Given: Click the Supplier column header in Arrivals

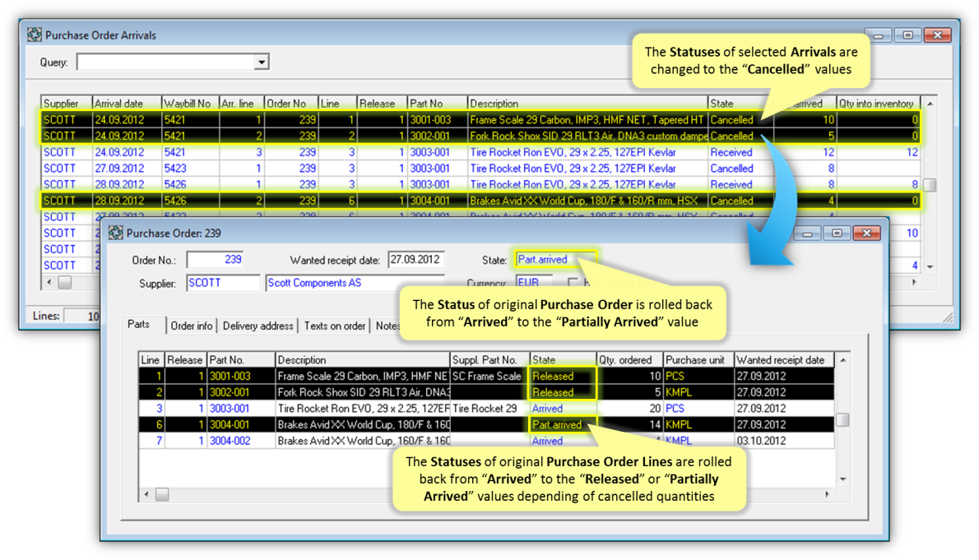Looking at the screenshot, I should (x=66, y=104).
